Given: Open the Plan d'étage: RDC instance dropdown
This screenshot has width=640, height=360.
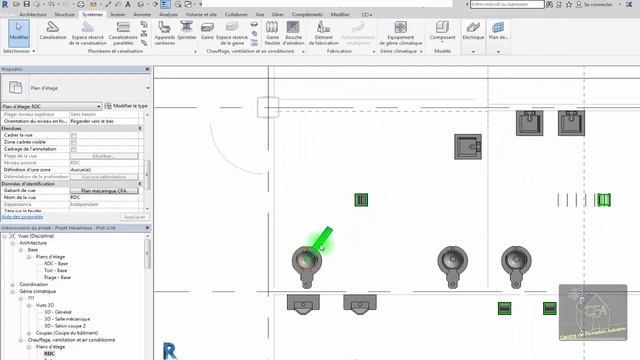Looking at the screenshot, I should (x=51, y=106).
